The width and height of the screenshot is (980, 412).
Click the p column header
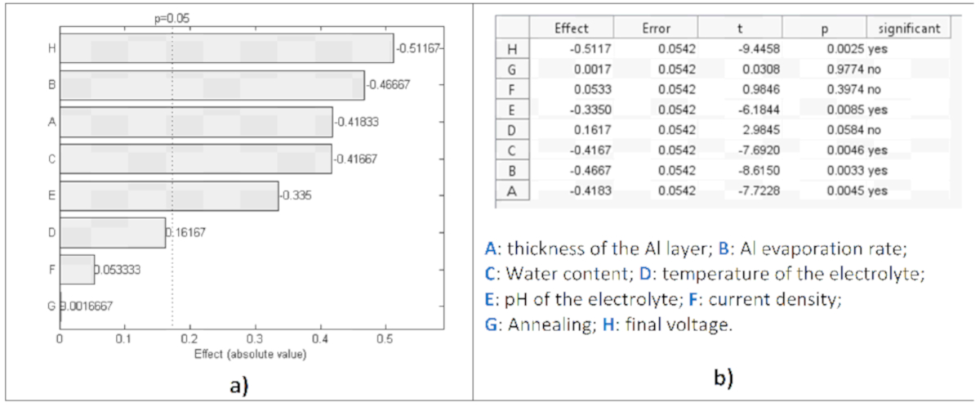pyautogui.click(x=824, y=29)
